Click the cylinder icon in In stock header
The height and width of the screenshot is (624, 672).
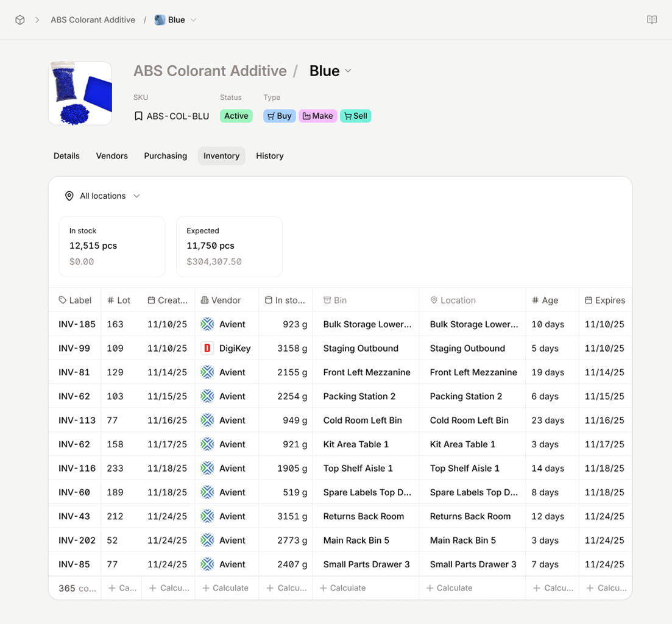268,300
